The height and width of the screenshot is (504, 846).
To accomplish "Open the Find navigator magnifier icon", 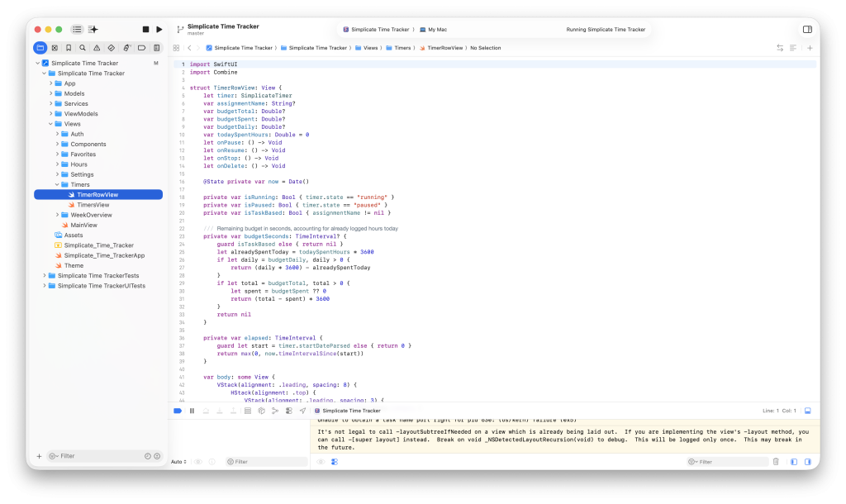I will [83, 47].
